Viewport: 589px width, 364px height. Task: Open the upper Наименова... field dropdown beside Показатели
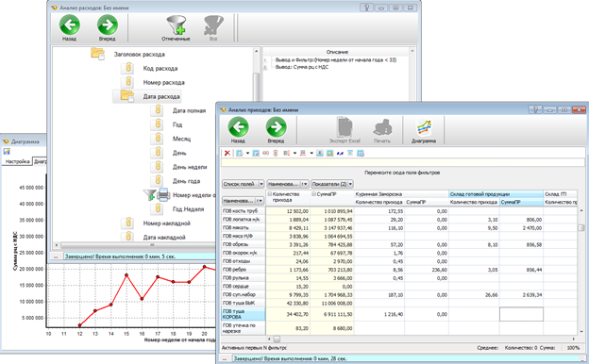tap(288, 184)
